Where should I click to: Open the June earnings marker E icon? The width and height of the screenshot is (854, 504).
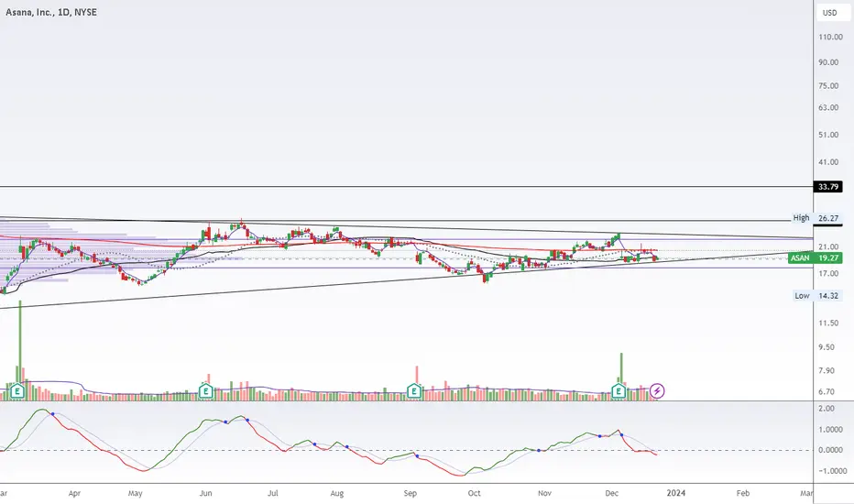click(x=205, y=390)
